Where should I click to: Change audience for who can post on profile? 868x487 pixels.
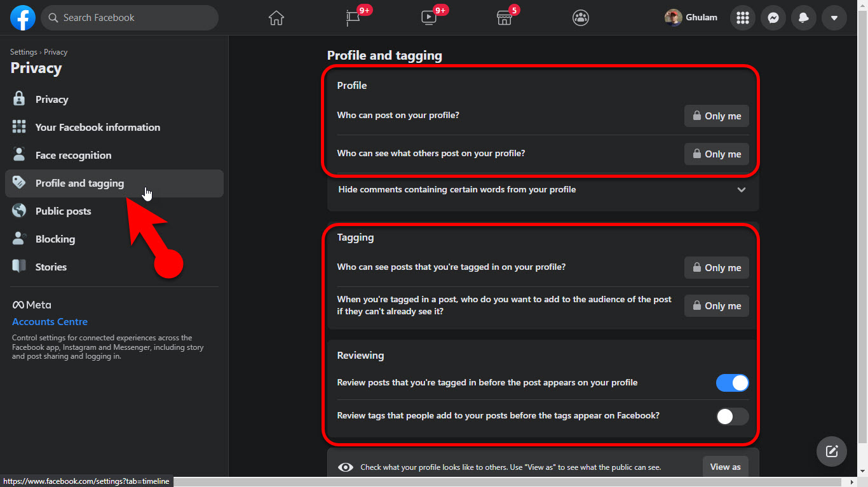point(716,116)
